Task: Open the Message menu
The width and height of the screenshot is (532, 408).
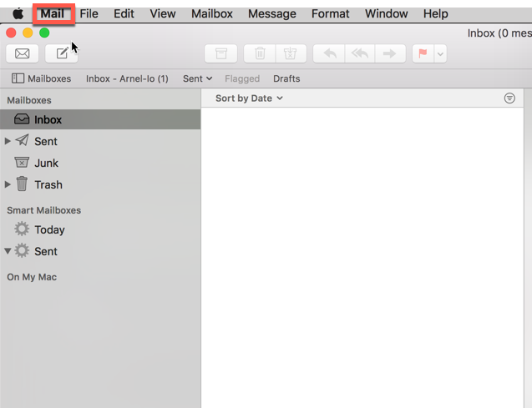Action: (x=272, y=14)
